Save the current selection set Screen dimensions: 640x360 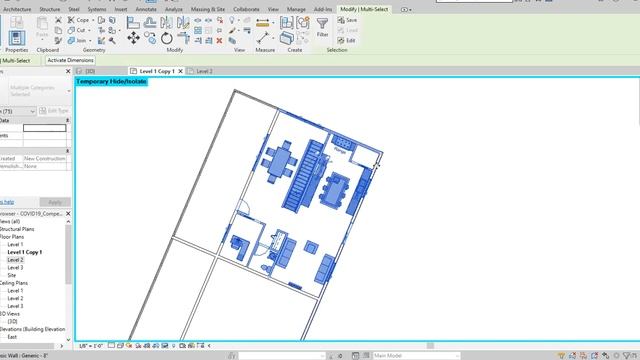click(347, 20)
